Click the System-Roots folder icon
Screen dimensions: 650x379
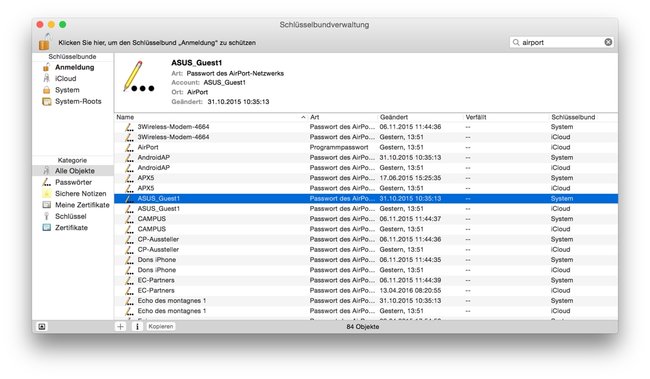46,101
